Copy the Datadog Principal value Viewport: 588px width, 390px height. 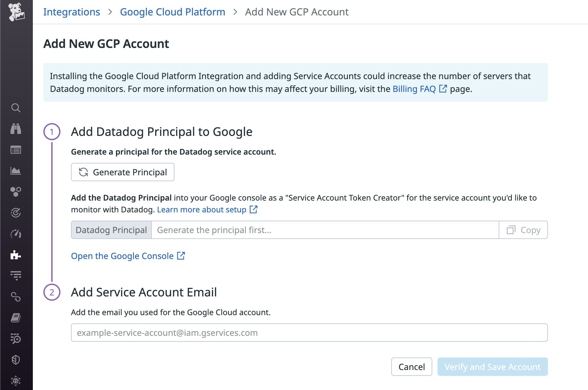(x=523, y=230)
